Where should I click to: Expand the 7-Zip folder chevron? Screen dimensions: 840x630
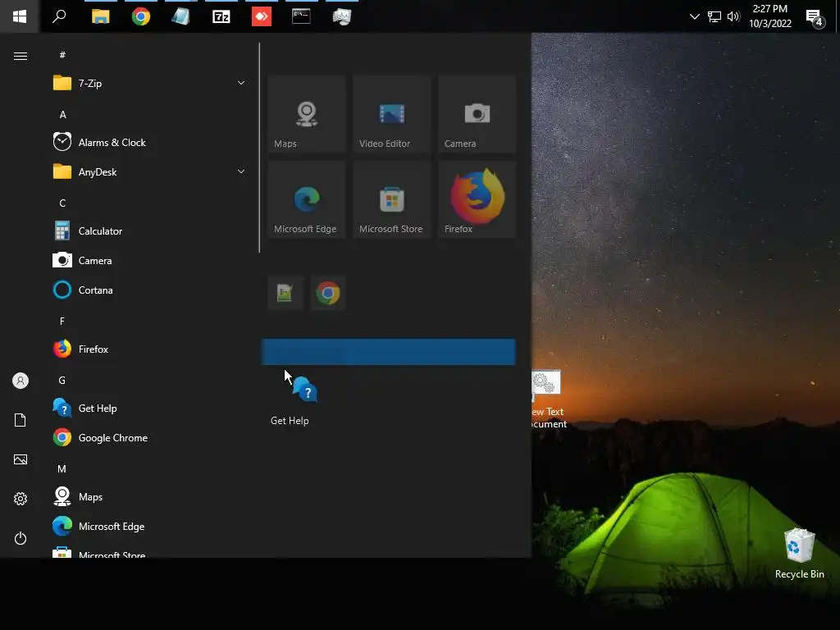click(241, 83)
